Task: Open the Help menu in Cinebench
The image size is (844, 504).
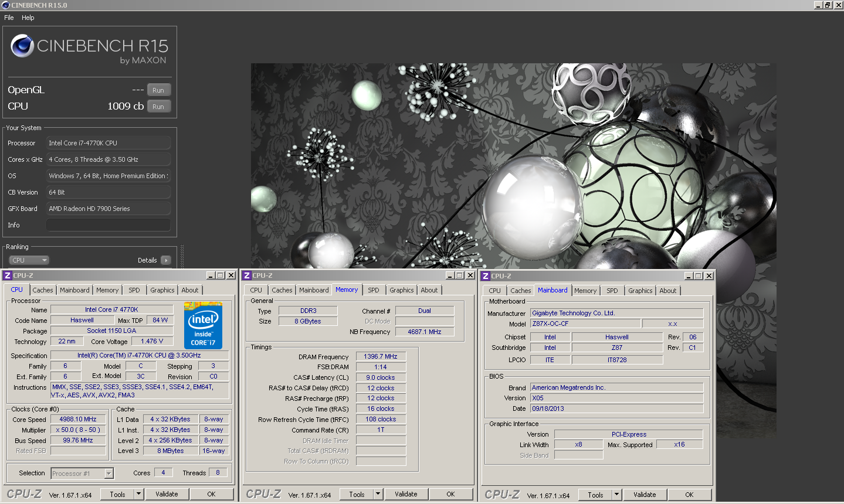Action: [x=28, y=18]
